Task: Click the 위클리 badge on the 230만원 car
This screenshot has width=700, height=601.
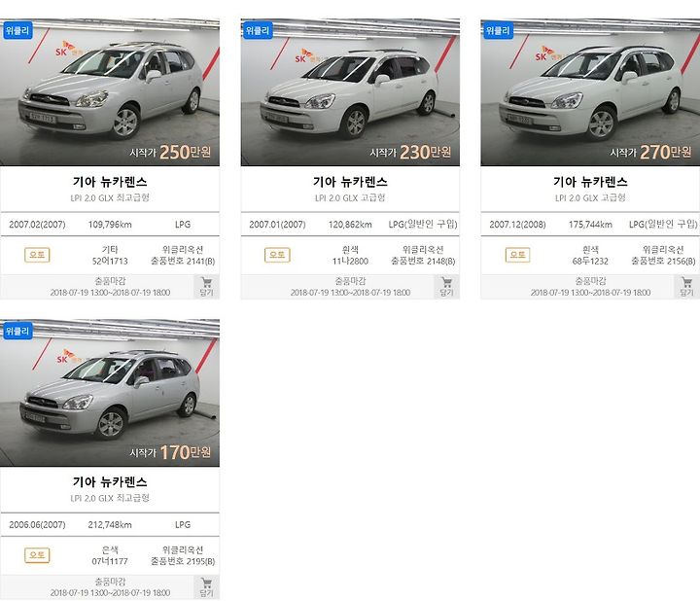Action: pyautogui.click(x=258, y=31)
